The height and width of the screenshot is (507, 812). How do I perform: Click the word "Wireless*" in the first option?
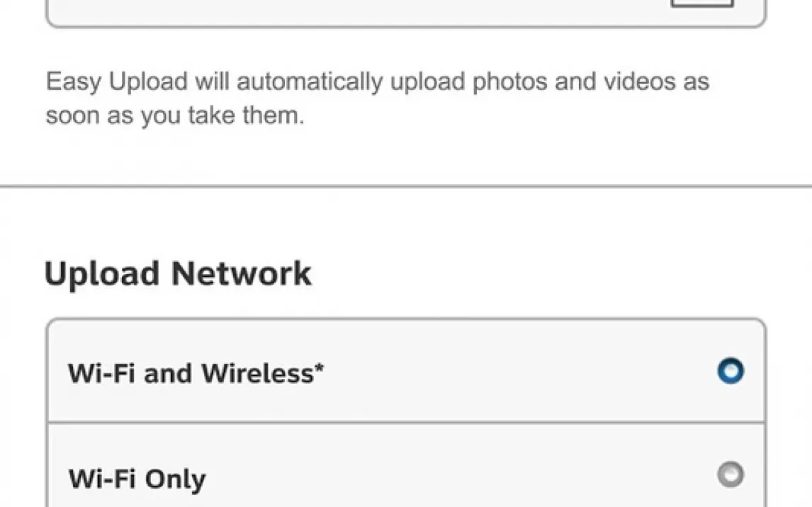[x=263, y=373]
